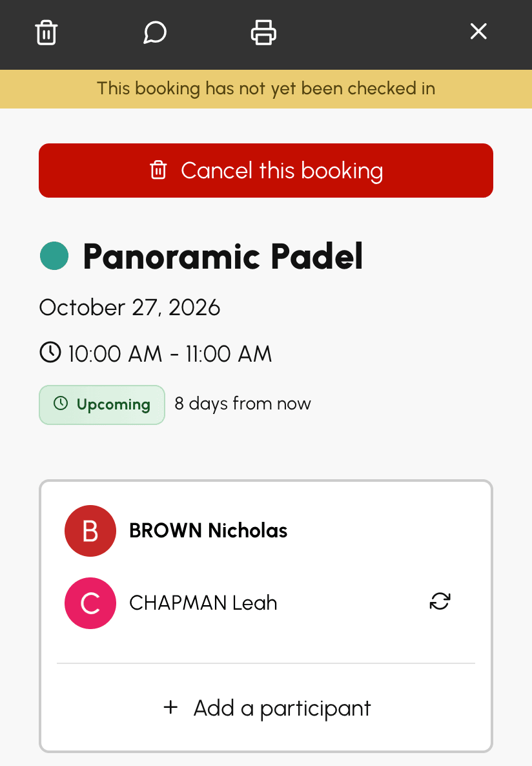Close the booking panel with the X
This screenshot has height=766, width=532.
point(478,31)
